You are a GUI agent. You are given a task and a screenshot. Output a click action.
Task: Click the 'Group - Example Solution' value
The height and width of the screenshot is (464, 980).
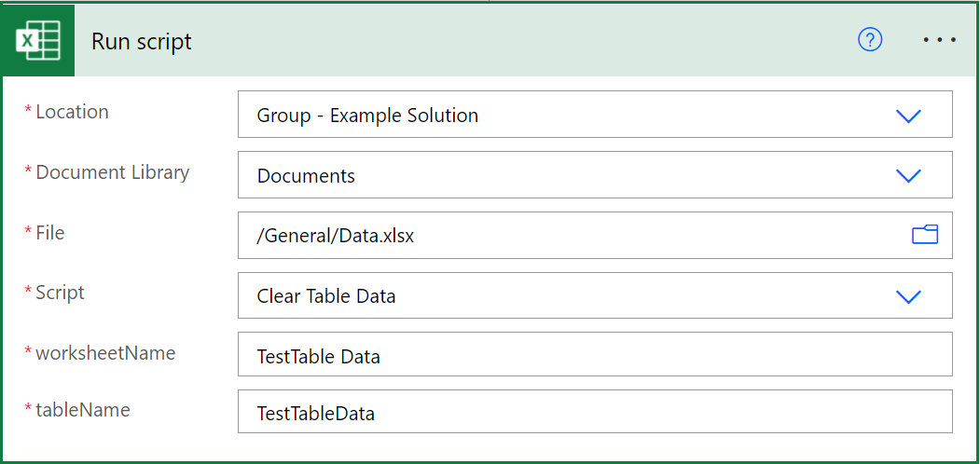coord(367,116)
